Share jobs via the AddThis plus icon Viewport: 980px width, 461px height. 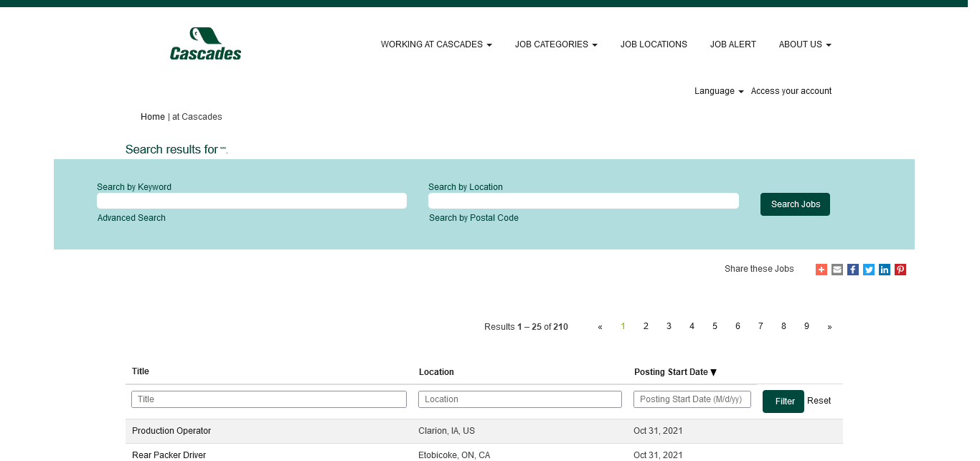pos(821,270)
